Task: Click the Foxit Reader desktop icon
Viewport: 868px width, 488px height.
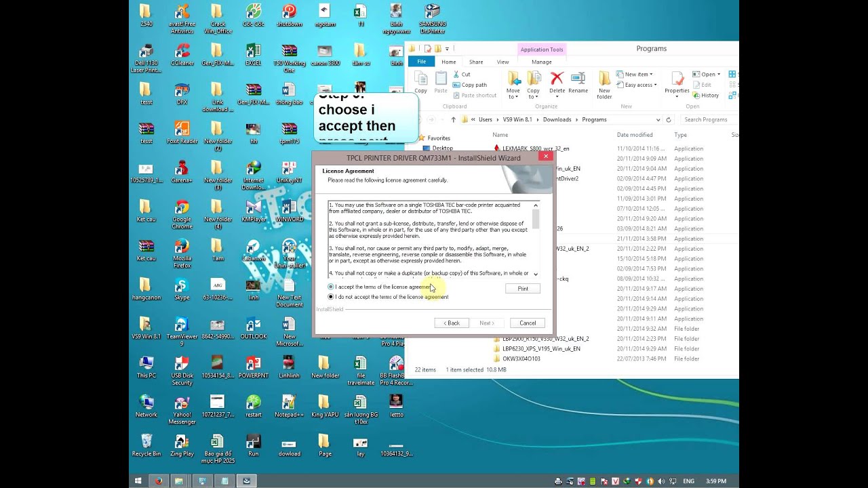Action: coord(182,133)
